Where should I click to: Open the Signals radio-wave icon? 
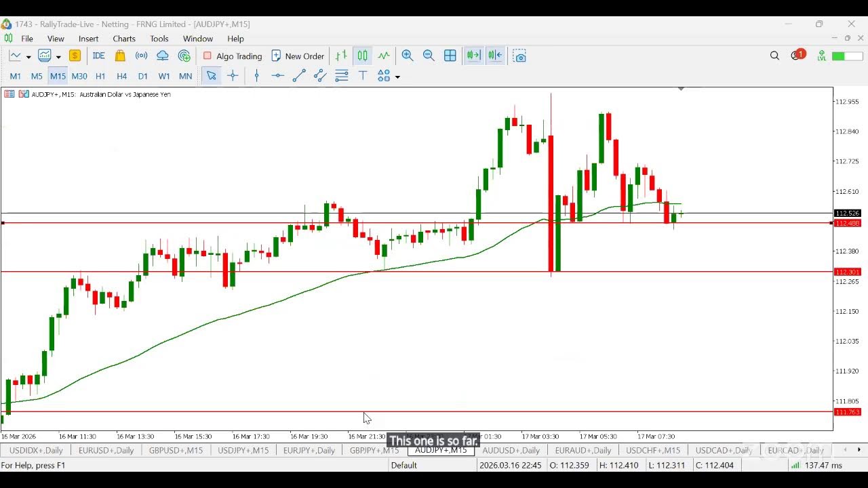141,56
